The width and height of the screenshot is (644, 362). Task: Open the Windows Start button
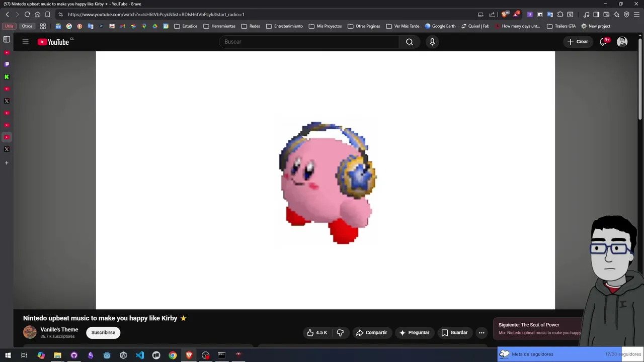(x=8, y=355)
